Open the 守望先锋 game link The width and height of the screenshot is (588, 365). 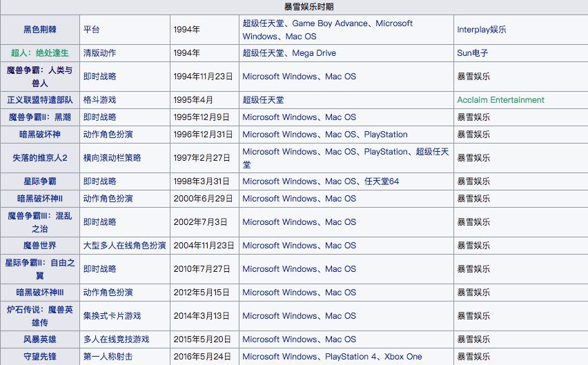40,357
